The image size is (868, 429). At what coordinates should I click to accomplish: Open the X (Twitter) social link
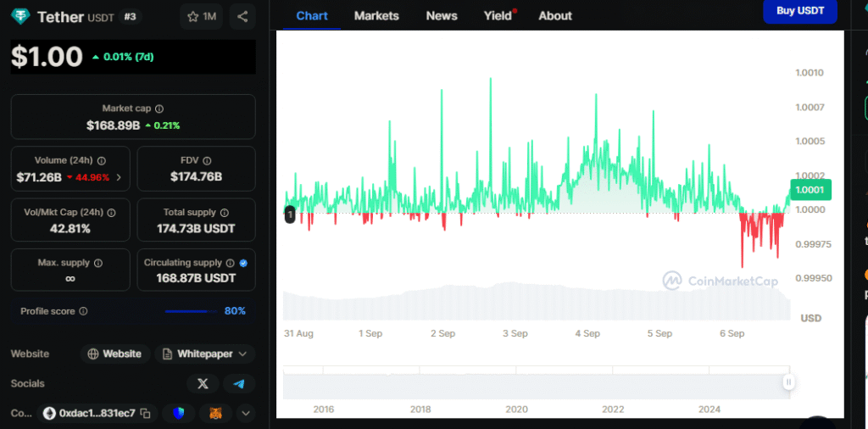(203, 384)
